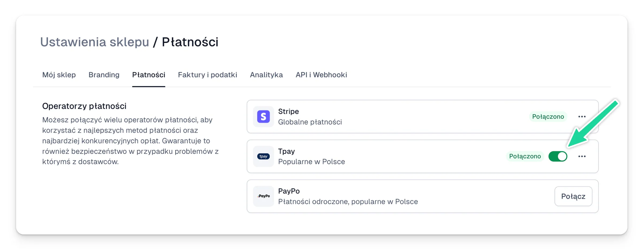Click the 'Popularne w Polsce' description

tap(312, 162)
